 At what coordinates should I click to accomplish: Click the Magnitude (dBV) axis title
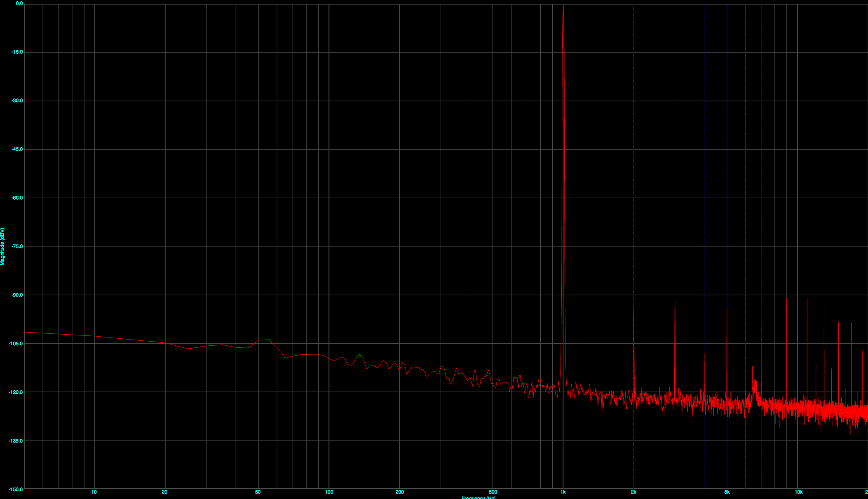coord(2,246)
